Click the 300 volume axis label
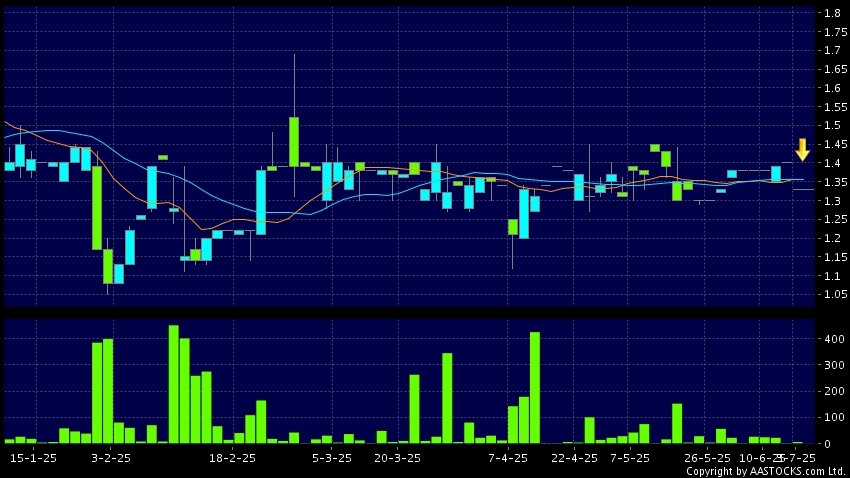850x478 pixels. [834, 365]
